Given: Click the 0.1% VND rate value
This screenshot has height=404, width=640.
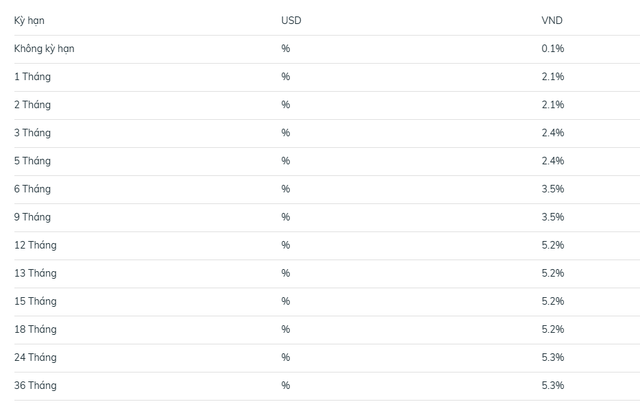Looking at the screenshot, I should [553, 48].
